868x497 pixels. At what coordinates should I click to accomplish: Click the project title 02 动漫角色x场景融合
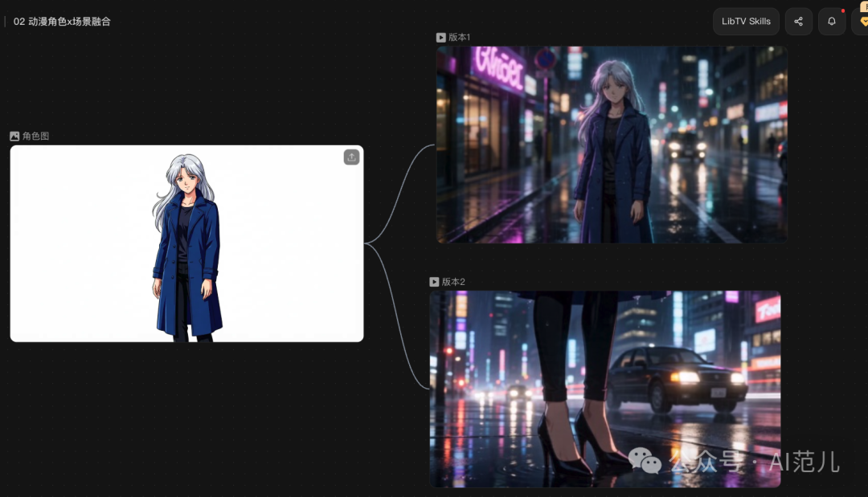[x=62, y=22]
